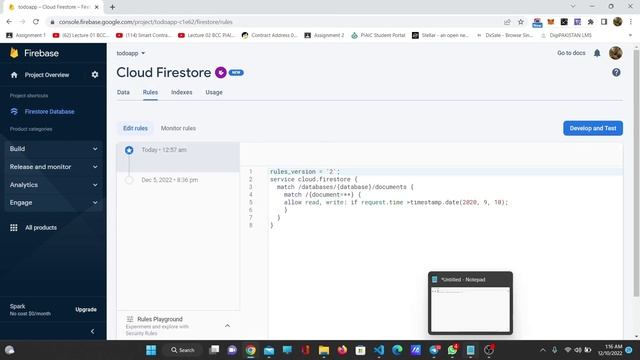
Task: Click the NEW badge next to the title
Action: pyautogui.click(x=236, y=73)
